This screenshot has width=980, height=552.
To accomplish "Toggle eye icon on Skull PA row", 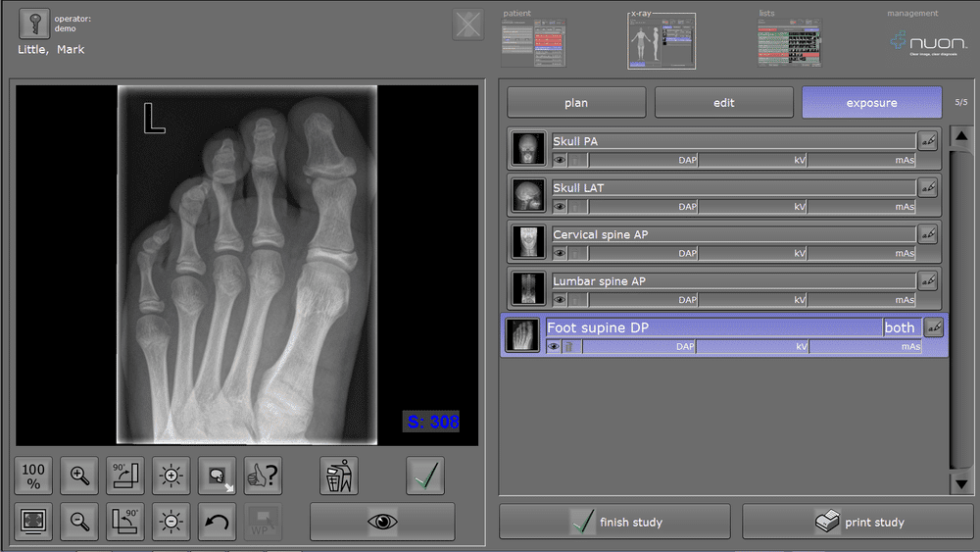I will (560, 160).
